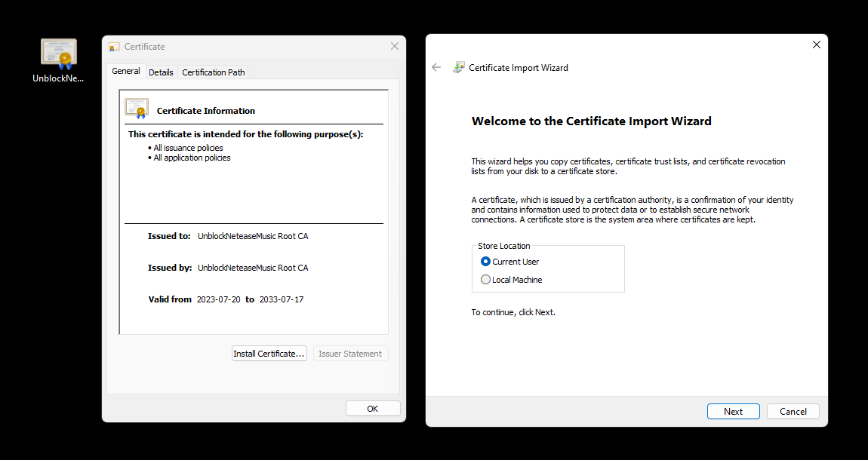Image resolution: width=868 pixels, height=460 pixels.
Task: Click the Store Location group label
Action: (503, 246)
